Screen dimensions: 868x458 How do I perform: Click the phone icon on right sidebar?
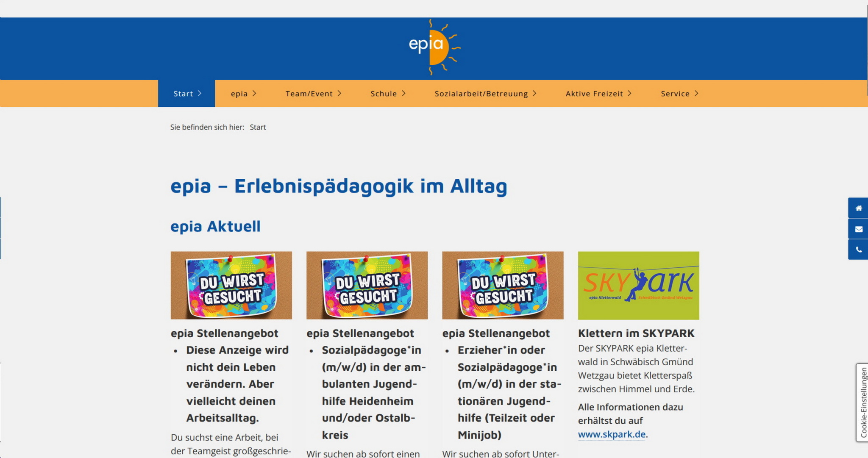click(858, 250)
